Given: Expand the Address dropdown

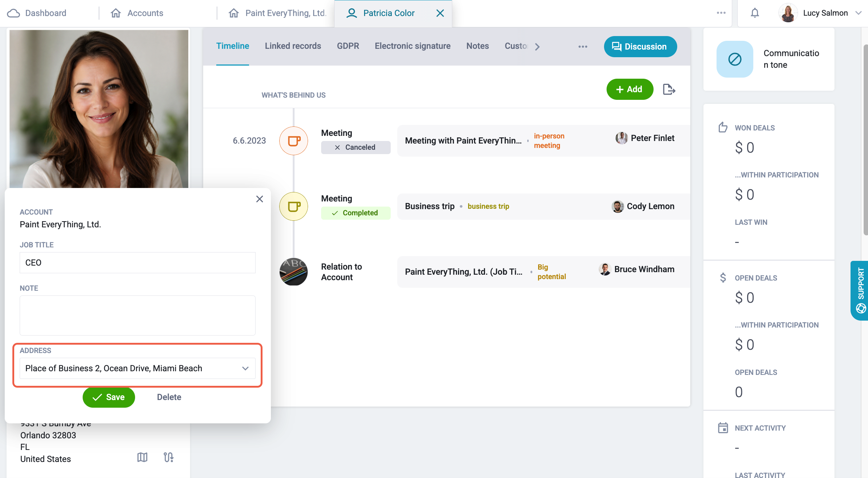Looking at the screenshot, I should (138, 368).
